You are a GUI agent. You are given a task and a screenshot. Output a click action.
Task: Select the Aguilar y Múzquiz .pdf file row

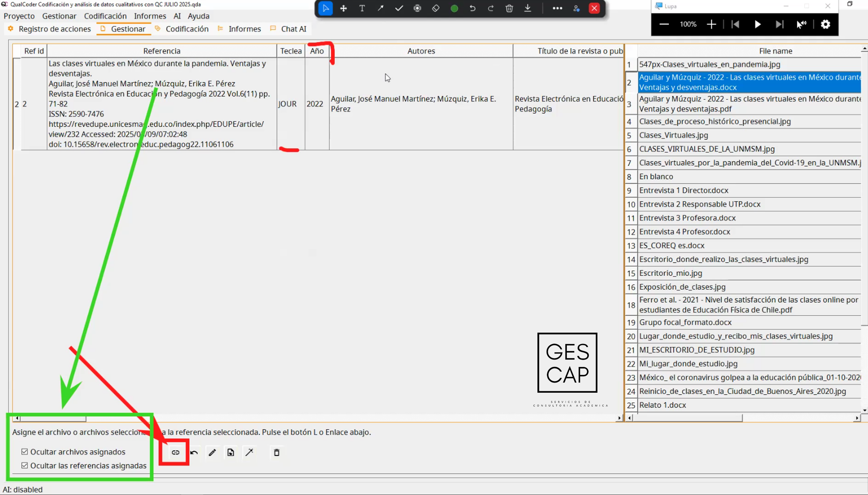749,104
